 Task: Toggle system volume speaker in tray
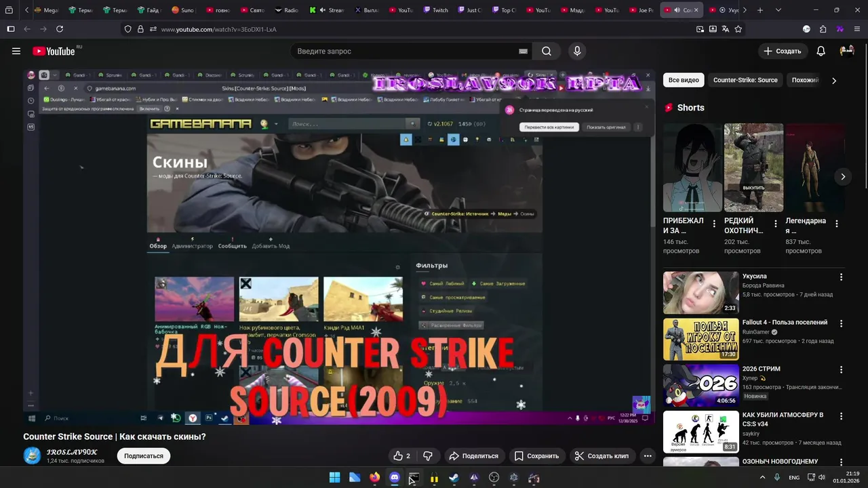pos(821,478)
